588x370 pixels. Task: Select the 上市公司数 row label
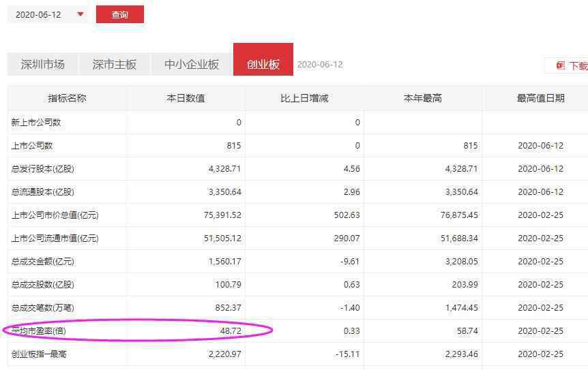tap(32, 146)
